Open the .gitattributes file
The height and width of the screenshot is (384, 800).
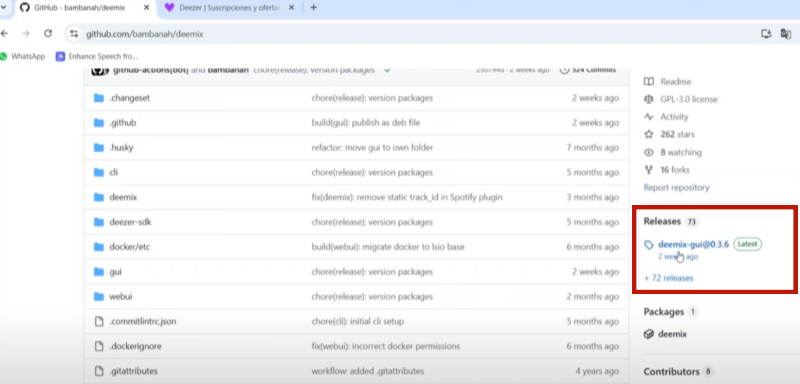133,371
